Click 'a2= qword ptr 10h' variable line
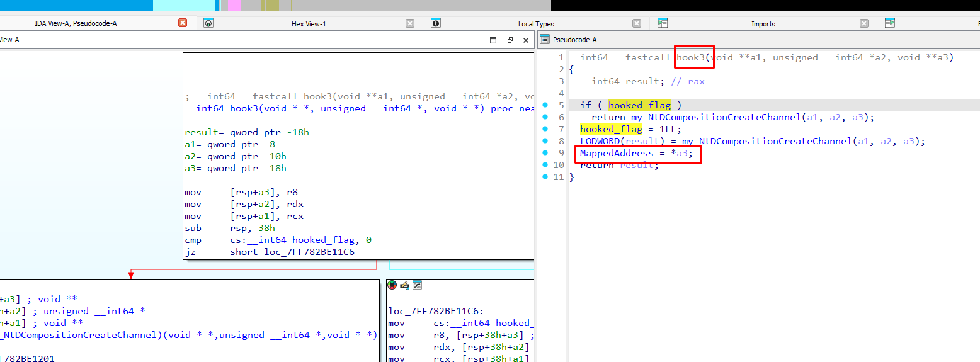Image resolution: width=980 pixels, height=362 pixels. [236, 156]
